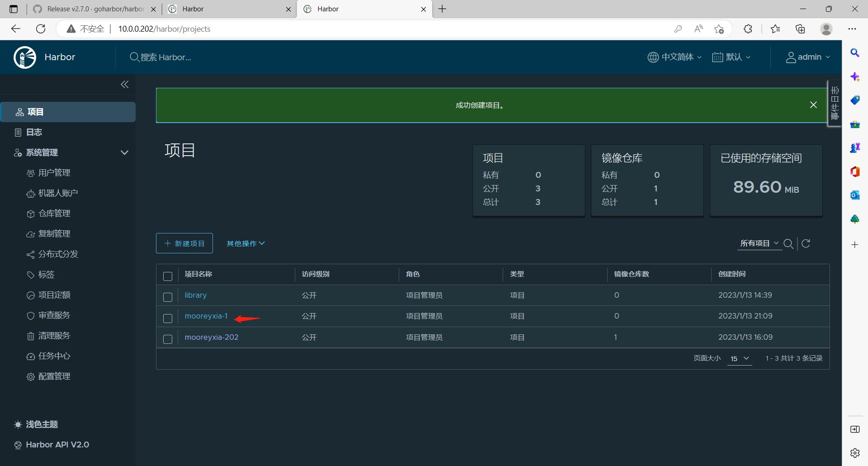Open the browser settings ellipsis menu
The image size is (868, 466).
click(852, 29)
